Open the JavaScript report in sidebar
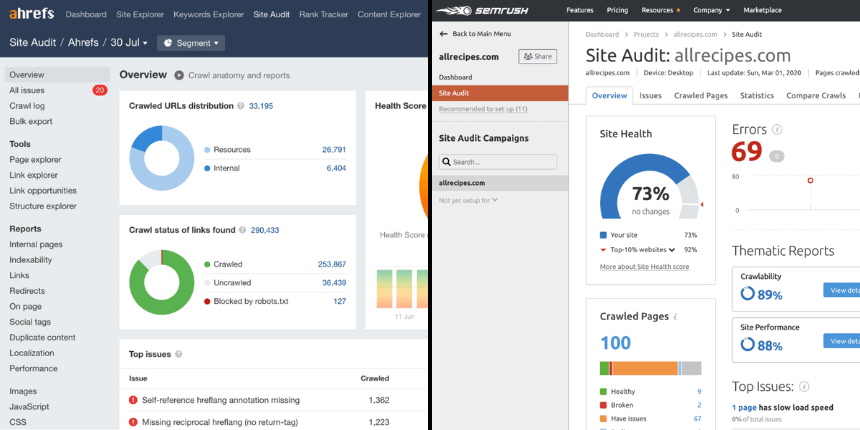 [29, 406]
